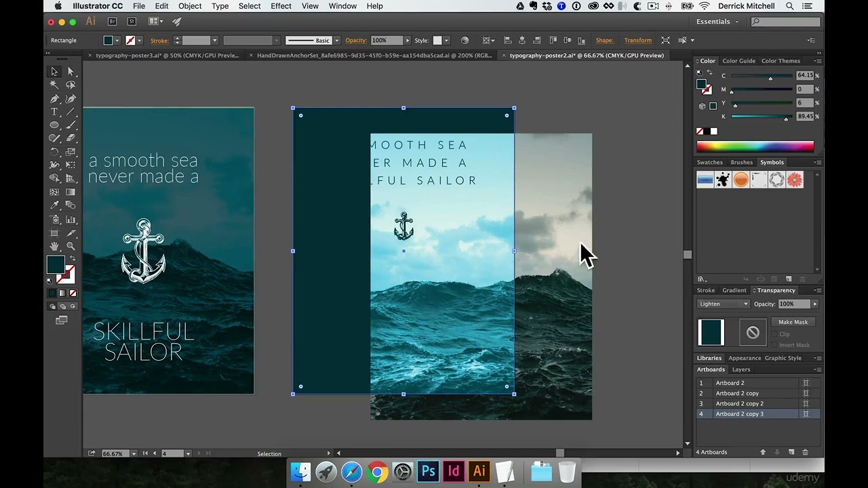
Task: Click the Transform link in control bar
Action: (637, 41)
